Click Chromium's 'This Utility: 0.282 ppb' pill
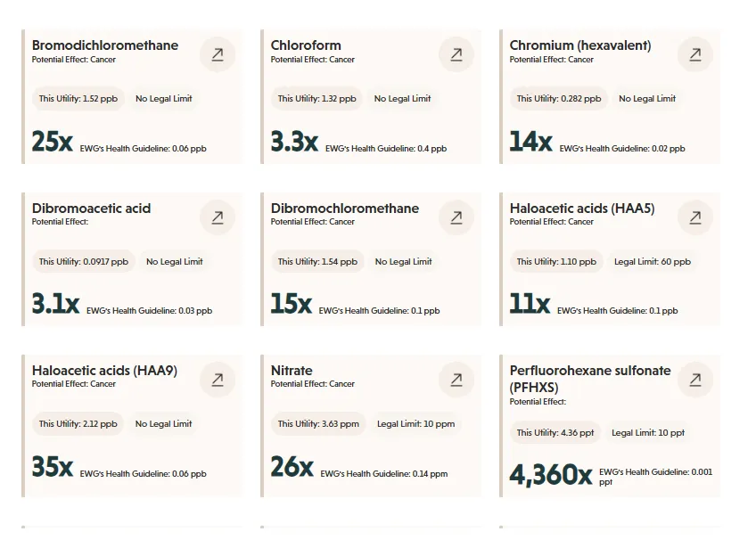 559,99
